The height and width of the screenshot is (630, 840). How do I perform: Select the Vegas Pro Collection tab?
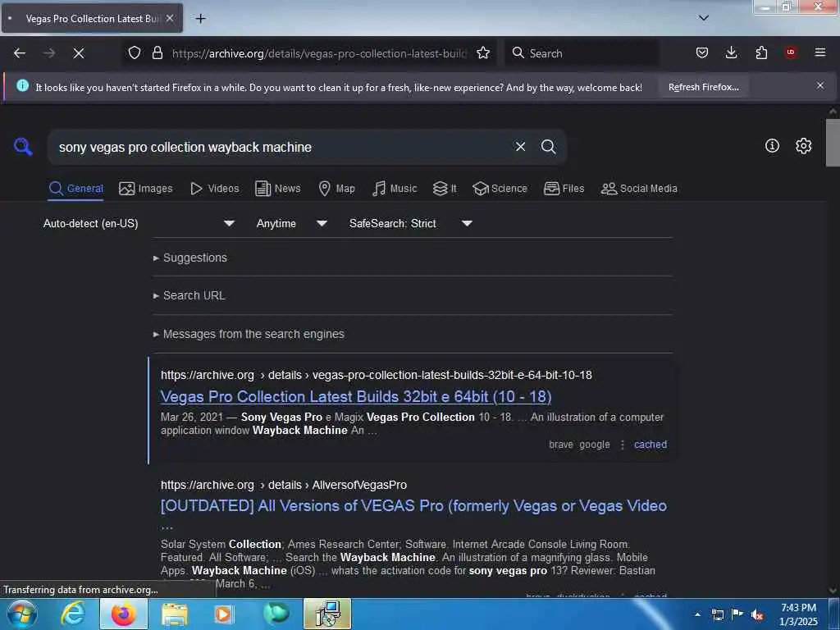click(92, 18)
